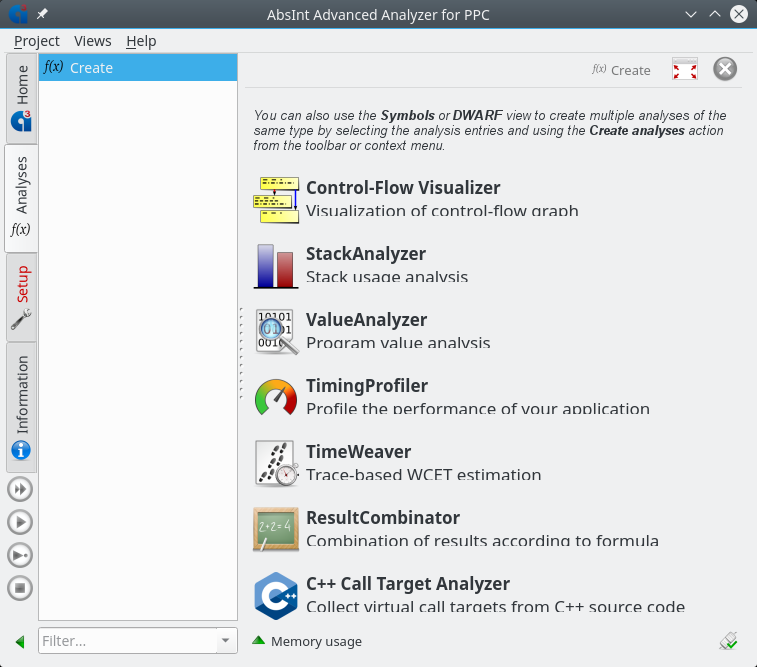The width and height of the screenshot is (757, 667).
Task: Open the Information side tab
Action: tap(21, 406)
